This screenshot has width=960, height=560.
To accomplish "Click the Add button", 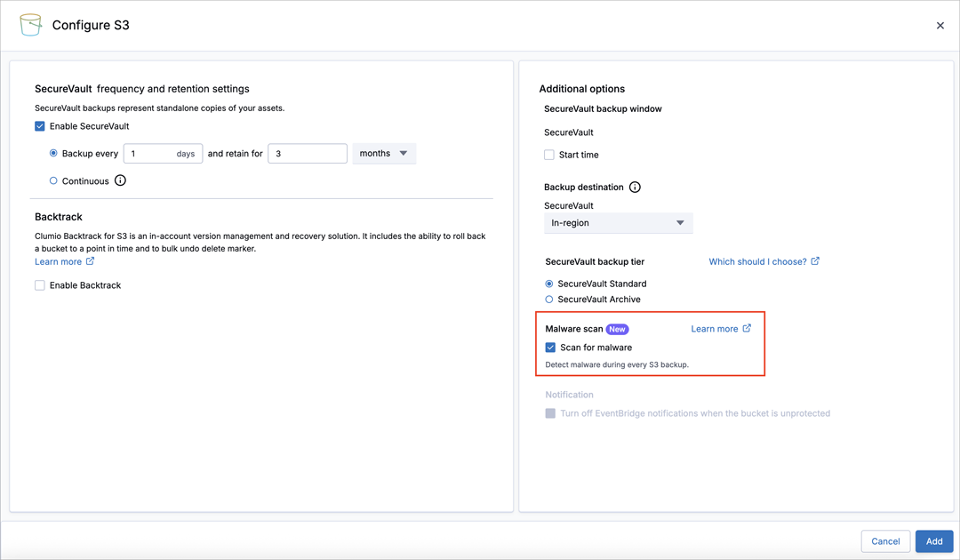I will point(934,541).
